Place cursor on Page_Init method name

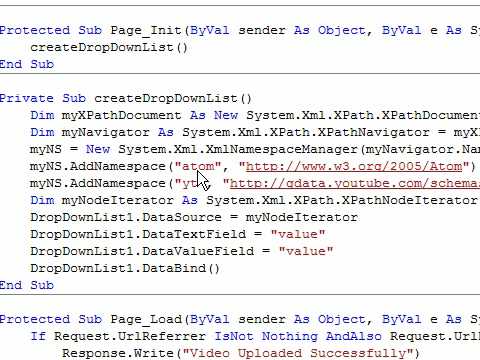146,31
